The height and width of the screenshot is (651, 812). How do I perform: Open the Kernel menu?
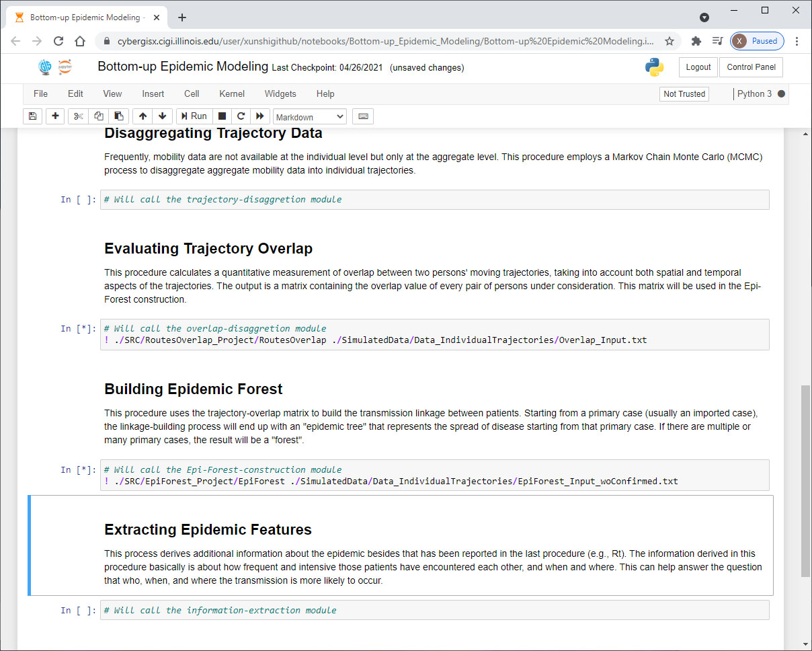[232, 94]
